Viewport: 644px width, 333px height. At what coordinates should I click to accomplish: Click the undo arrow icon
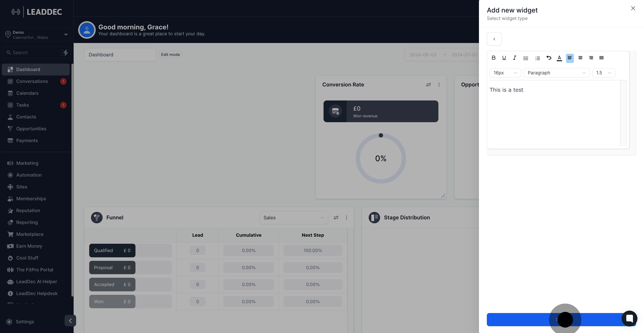pos(549,58)
